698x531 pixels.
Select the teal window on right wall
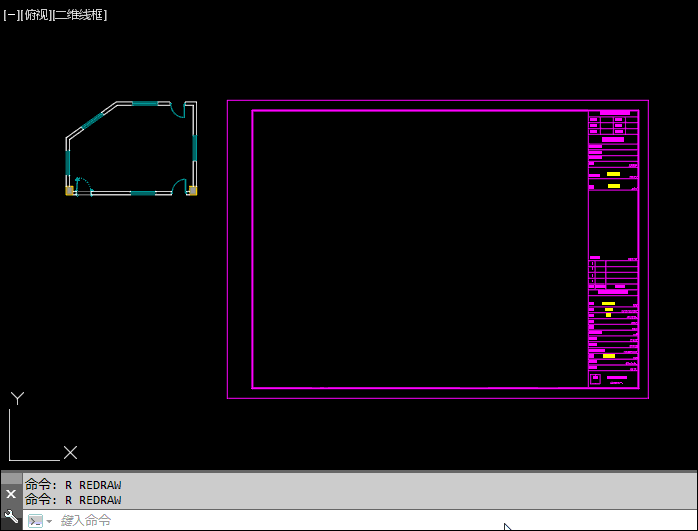195,150
